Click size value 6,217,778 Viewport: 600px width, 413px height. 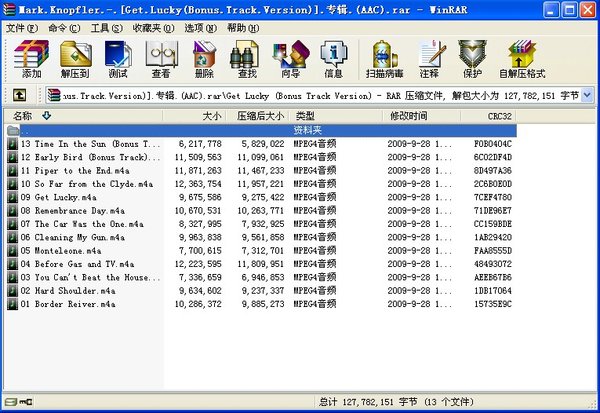click(200, 144)
